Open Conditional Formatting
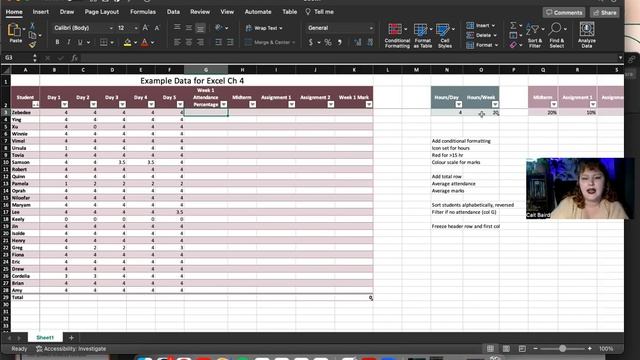The height and width of the screenshot is (360, 640). [x=397, y=36]
